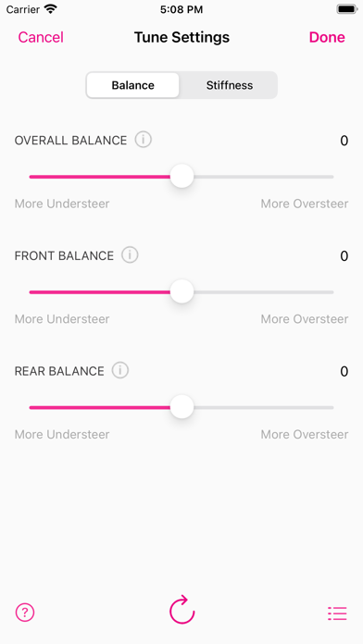363x644 pixels.
Task: Click the Front Balance slider thumb
Action: [x=181, y=291]
